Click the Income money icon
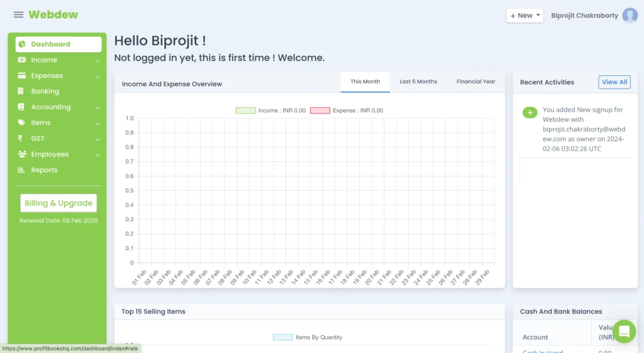The height and width of the screenshot is (353, 644). click(22, 60)
